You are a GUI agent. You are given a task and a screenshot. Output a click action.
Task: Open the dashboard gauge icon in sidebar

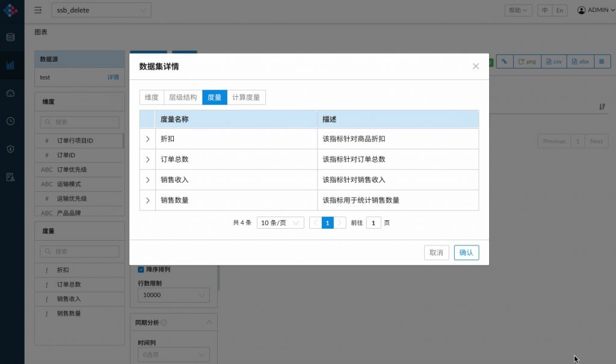(x=10, y=93)
